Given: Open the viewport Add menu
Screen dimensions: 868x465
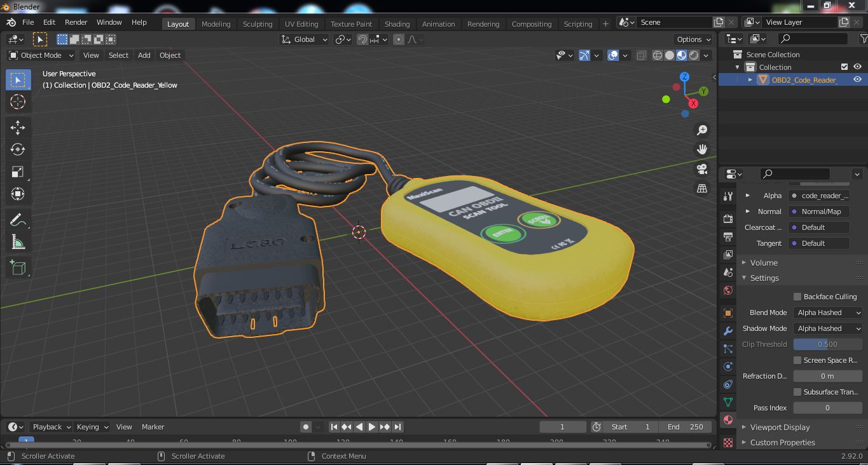Looking at the screenshot, I should 144,55.
